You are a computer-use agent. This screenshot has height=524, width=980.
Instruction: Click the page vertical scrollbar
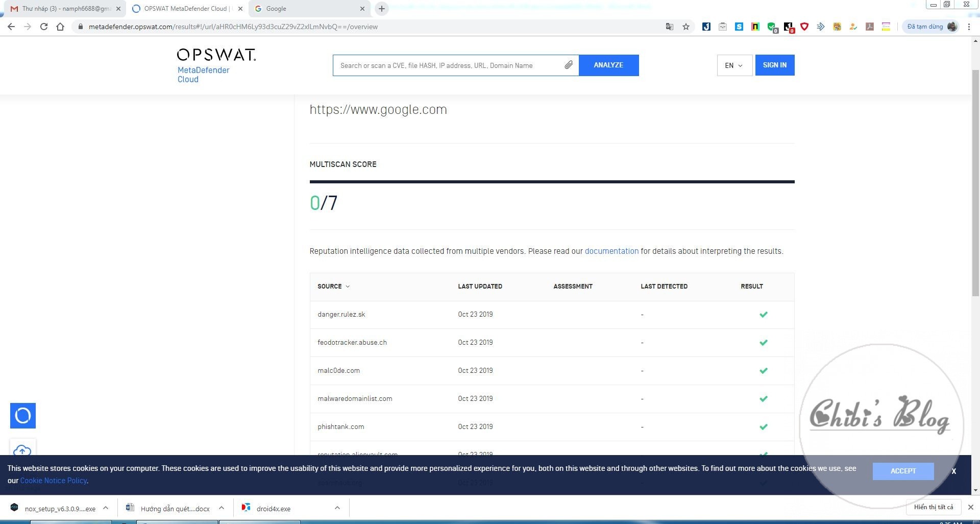pyautogui.click(x=975, y=184)
